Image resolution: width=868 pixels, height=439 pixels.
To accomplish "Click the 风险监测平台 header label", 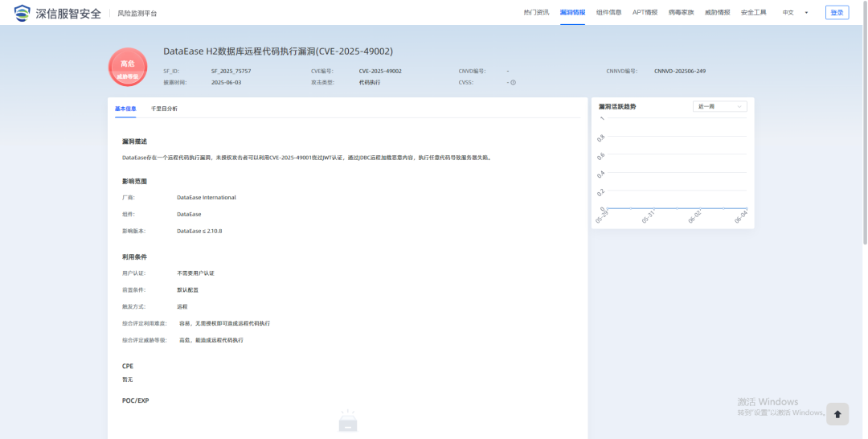I will [x=137, y=14].
